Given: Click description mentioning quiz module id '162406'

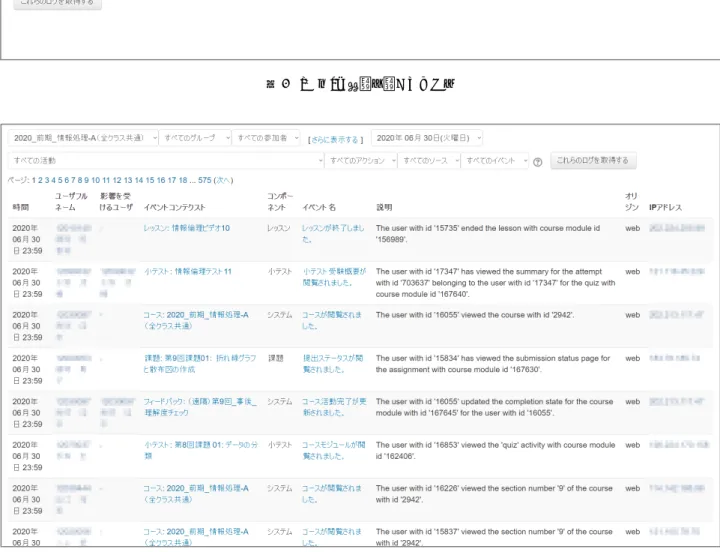Looking at the screenshot, I should [x=495, y=450].
